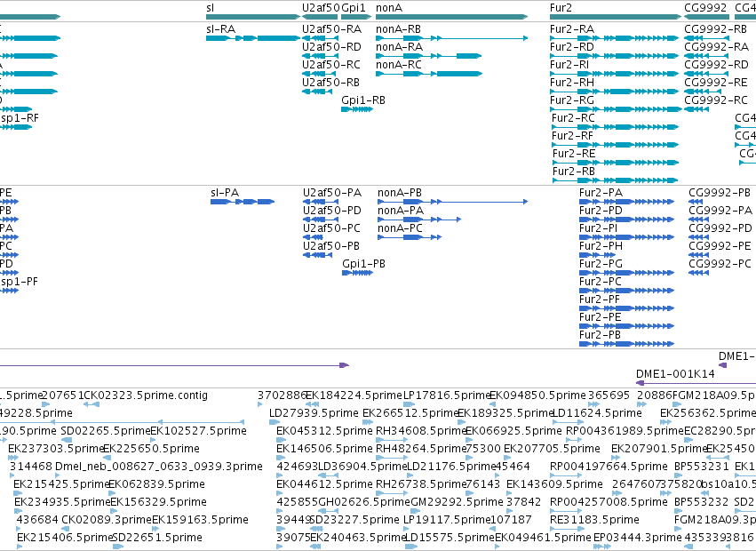756x551 pixels.
Task: Select EST SD02265.5prime label
Action: pyautogui.click(x=106, y=431)
